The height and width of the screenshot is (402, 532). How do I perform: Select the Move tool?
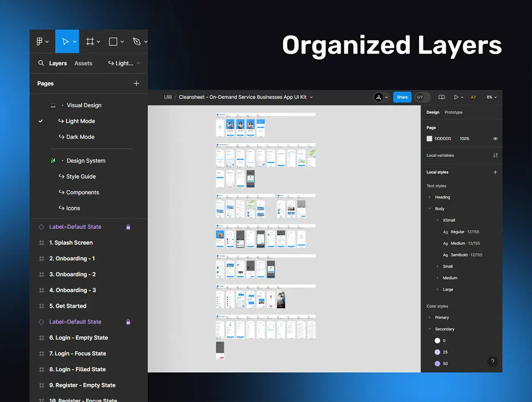66,42
